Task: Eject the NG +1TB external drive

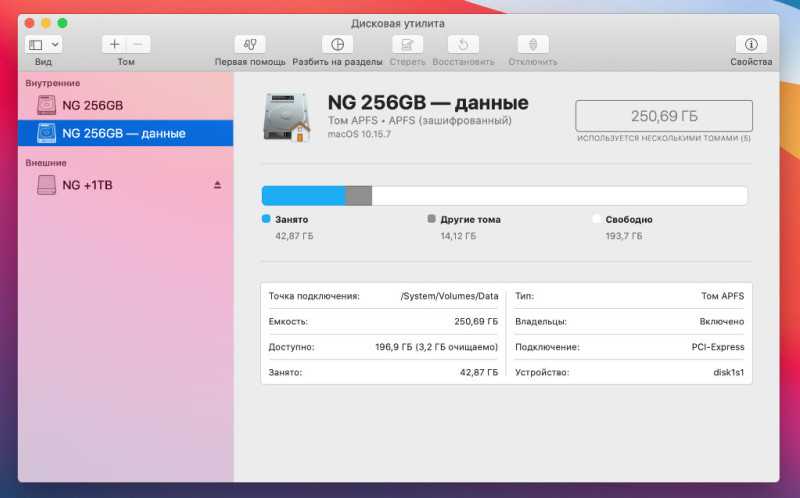Action: pos(217,185)
